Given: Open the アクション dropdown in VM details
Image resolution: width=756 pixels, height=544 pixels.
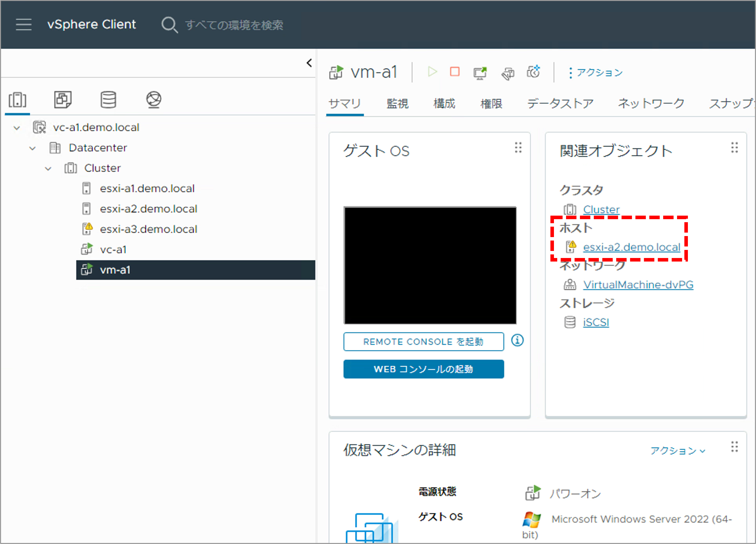Looking at the screenshot, I should [x=678, y=451].
